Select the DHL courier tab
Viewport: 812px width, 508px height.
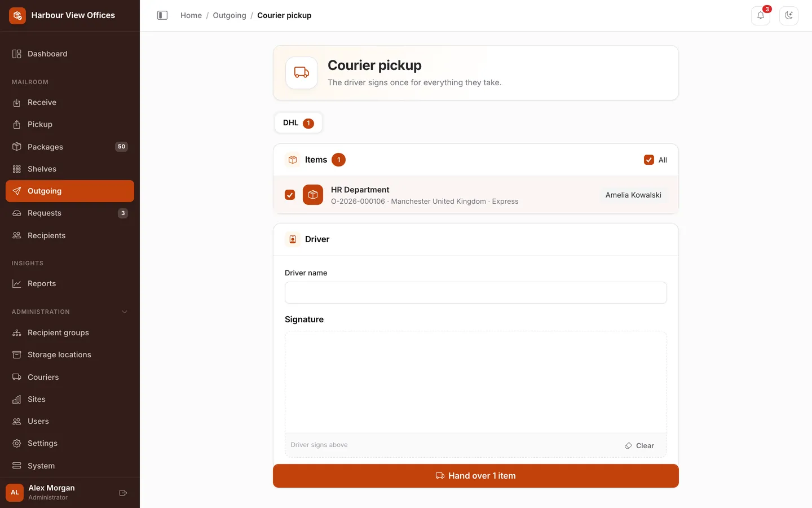pos(298,122)
